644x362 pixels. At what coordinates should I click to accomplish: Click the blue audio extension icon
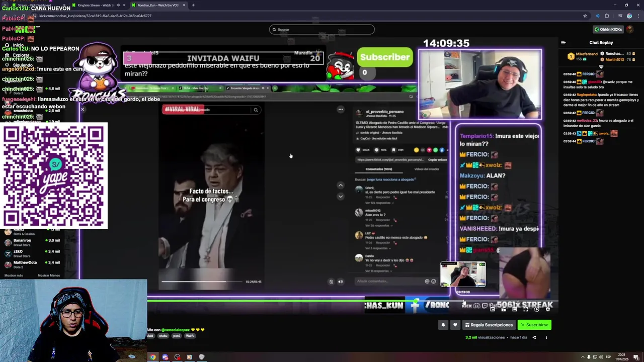tap(598, 16)
